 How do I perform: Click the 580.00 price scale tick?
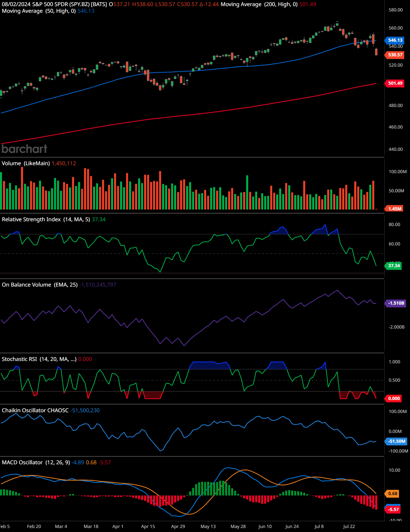click(x=396, y=10)
